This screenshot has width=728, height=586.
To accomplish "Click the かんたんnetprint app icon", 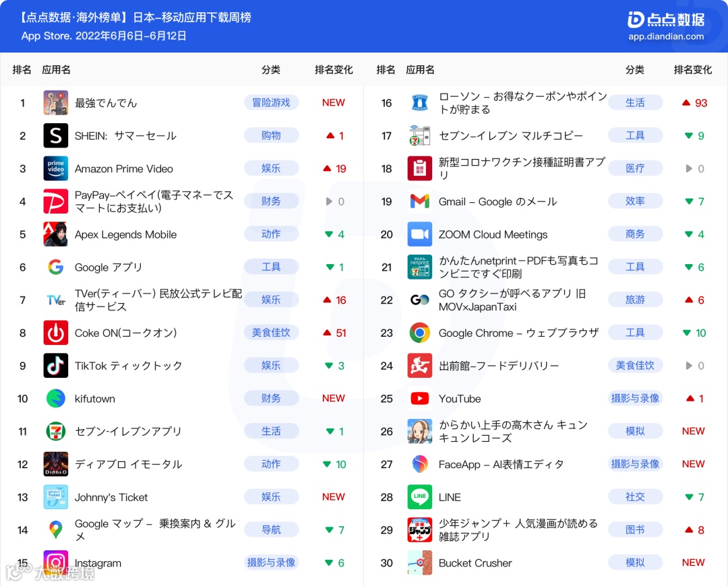I will (420, 267).
